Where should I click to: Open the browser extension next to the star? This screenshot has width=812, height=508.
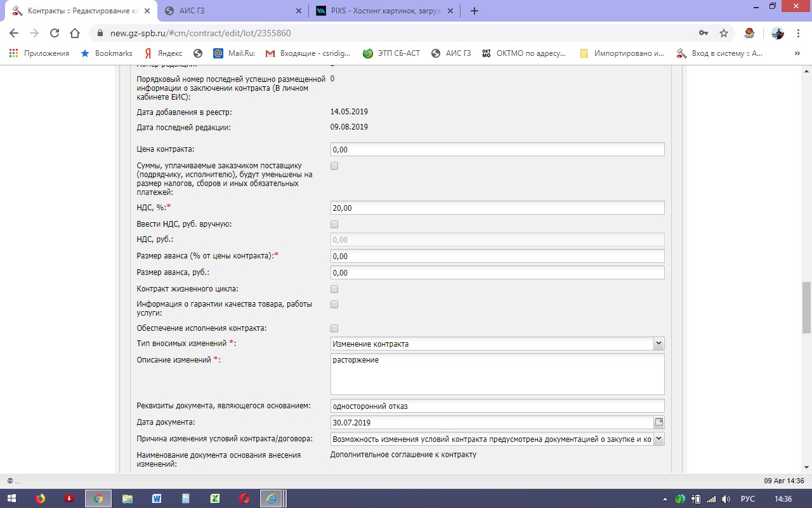click(x=749, y=33)
